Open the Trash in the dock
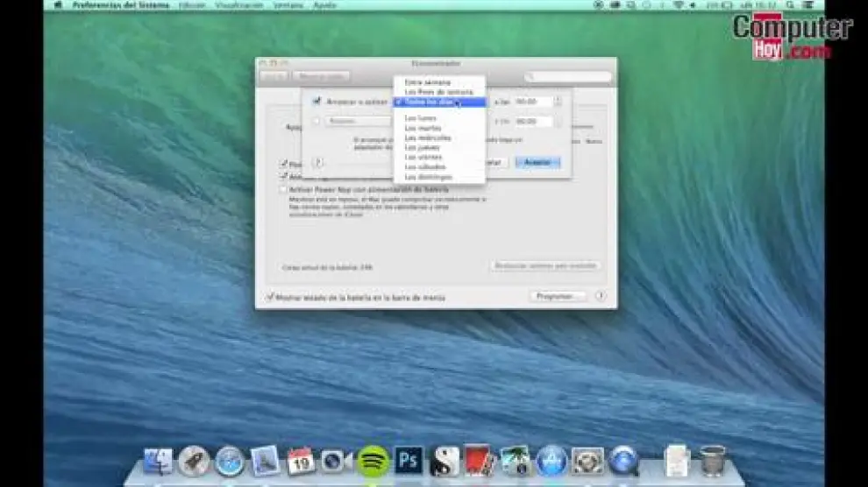 point(713,461)
